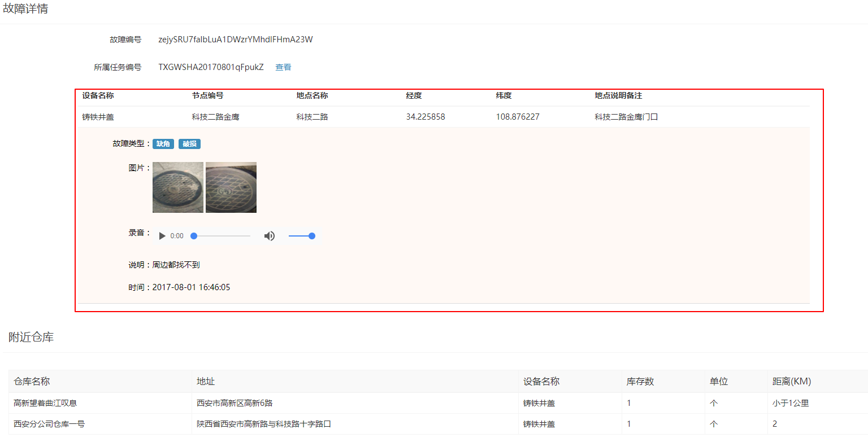The width and height of the screenshot is (868, 442).
Task: Click the audio progress seek bar
Action: click(222, 236)
